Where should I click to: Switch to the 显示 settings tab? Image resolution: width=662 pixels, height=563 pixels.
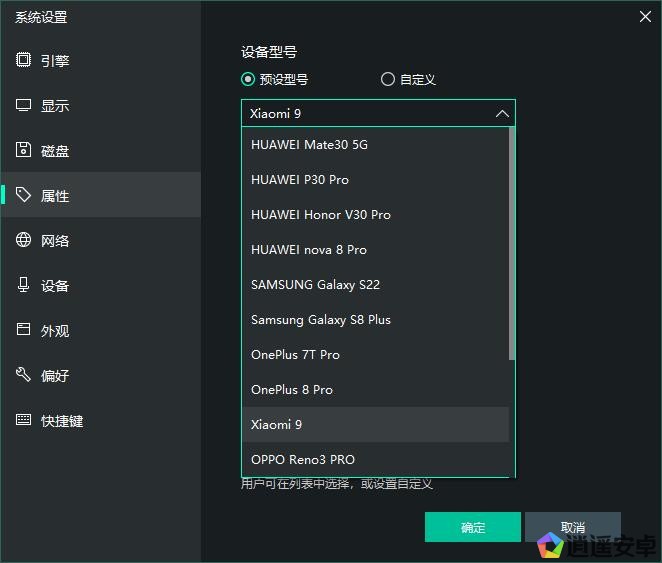100,105
